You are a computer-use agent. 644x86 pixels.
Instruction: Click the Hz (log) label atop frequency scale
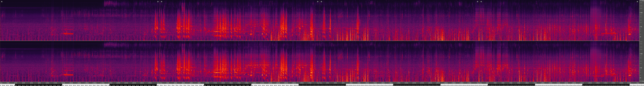(641, 1)
